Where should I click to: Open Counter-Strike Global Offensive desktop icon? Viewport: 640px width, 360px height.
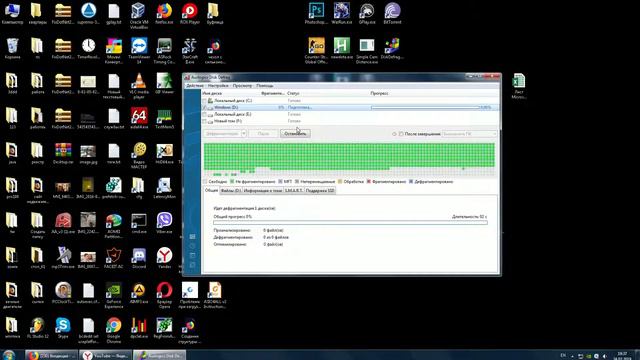[x=316, y=51]
